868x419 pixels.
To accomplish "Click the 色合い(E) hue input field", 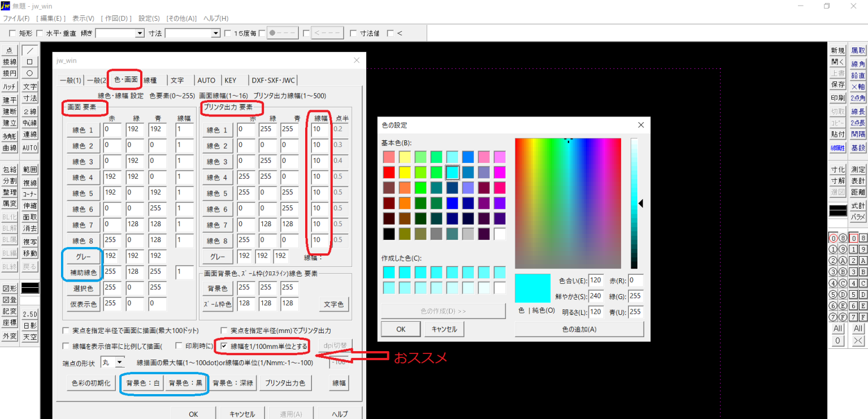I will click(x=596, y=280).
